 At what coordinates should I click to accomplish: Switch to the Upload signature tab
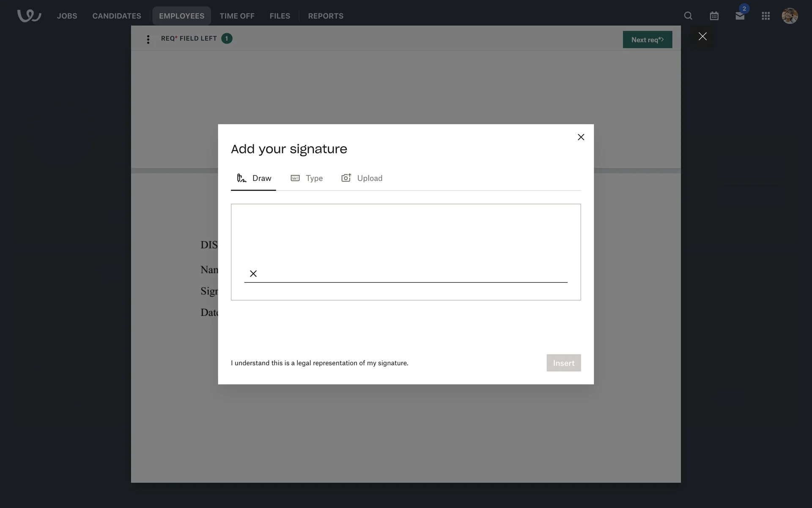point(362,178)
